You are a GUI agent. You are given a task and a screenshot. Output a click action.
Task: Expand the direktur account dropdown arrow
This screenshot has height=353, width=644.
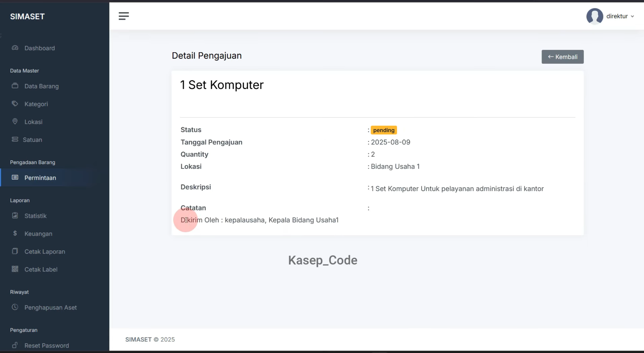coord(632,16)
